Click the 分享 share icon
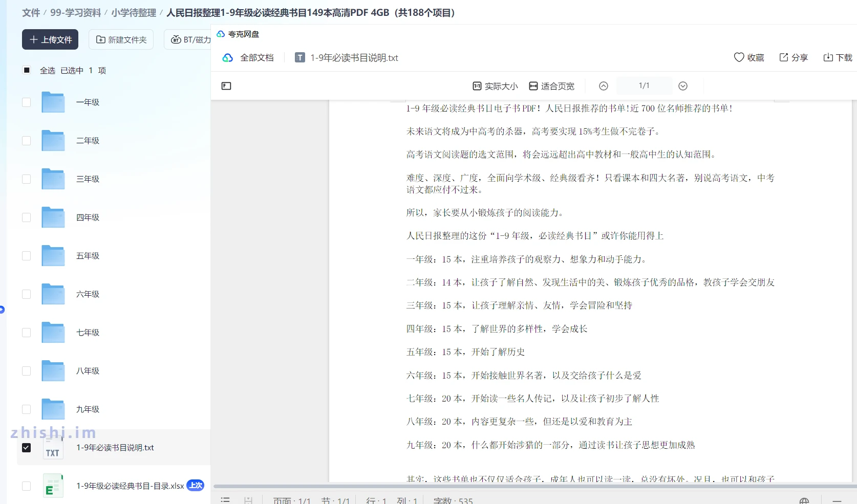Screen dimensions: 857x504 783,57
